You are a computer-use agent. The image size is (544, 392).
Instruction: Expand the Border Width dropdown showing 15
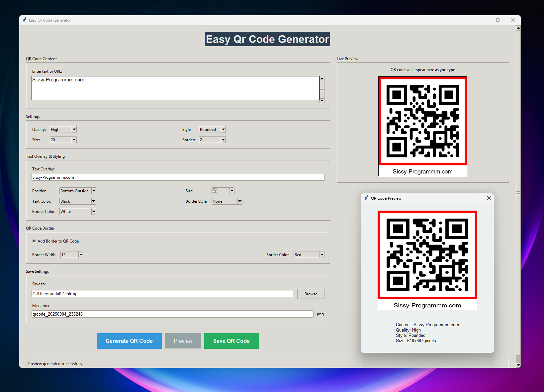click(81, 255)
